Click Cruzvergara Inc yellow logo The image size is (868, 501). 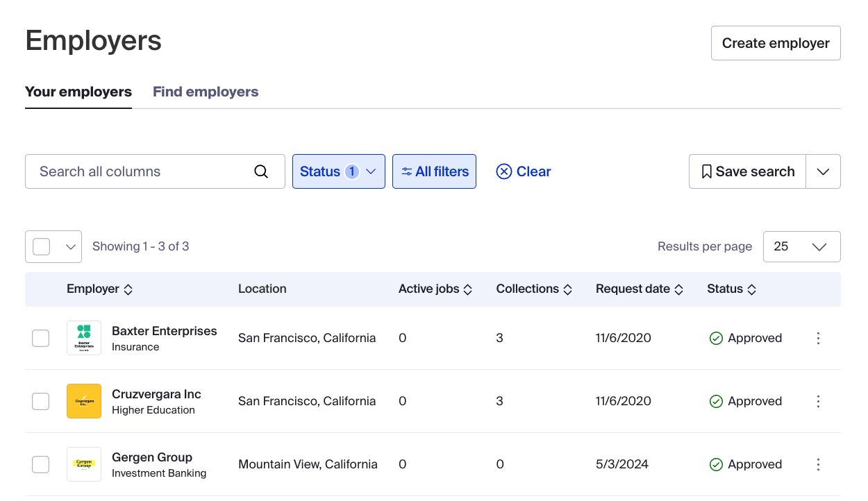click(84, 401)
